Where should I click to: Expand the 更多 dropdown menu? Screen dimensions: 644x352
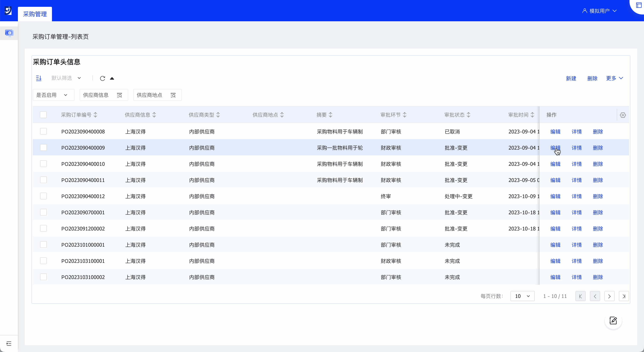tap(614, 78)
